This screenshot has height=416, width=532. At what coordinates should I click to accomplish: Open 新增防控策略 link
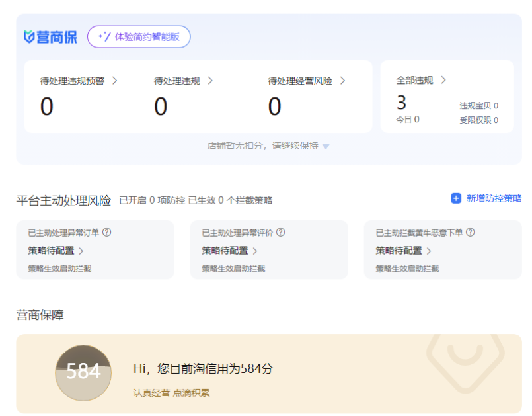[x=494, y=198]
